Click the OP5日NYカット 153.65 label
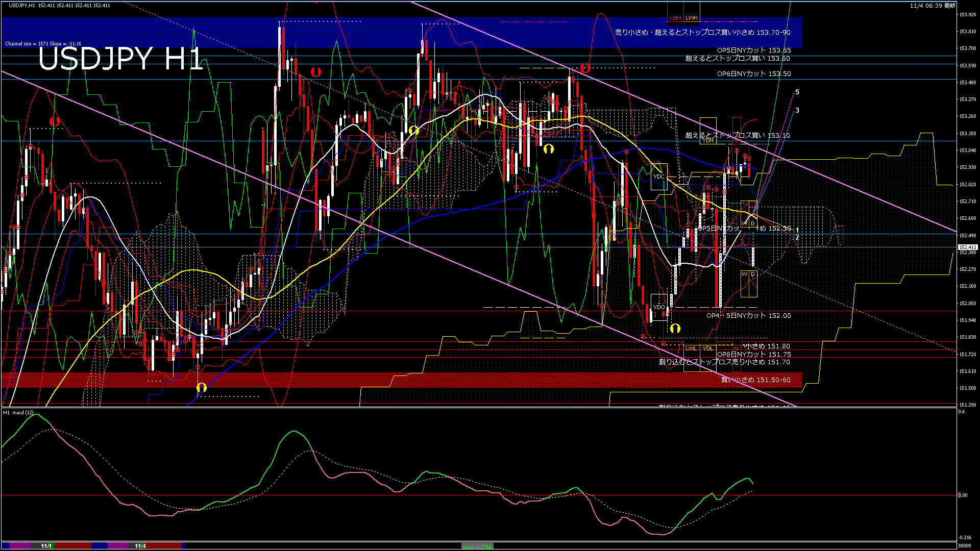This screenshot has width=980, height=551. coord(754,51)
